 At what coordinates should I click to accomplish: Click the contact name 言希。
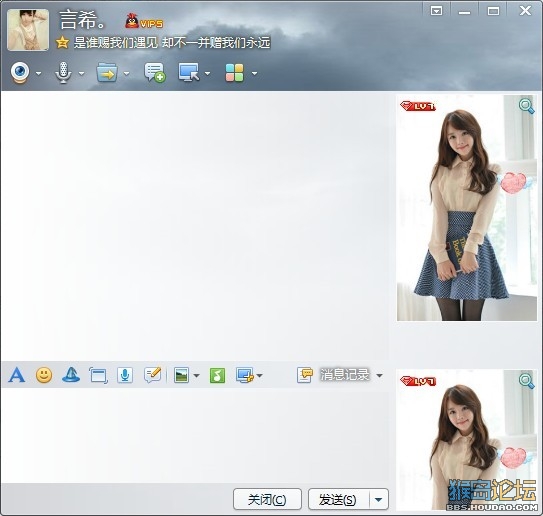[82, 20]
